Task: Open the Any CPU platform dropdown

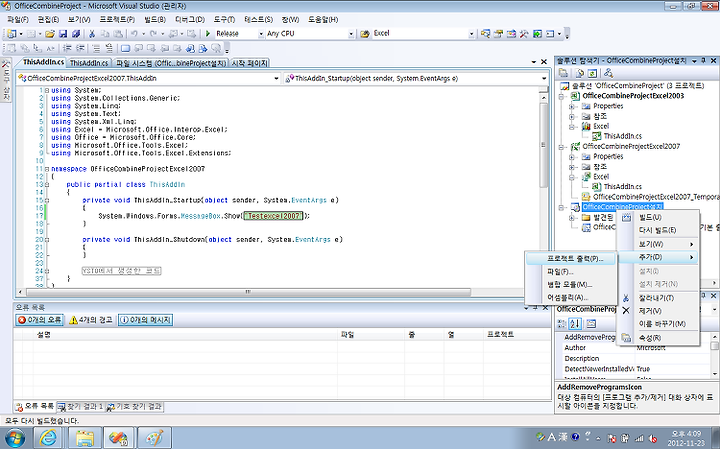Action: tap(351, 34)
